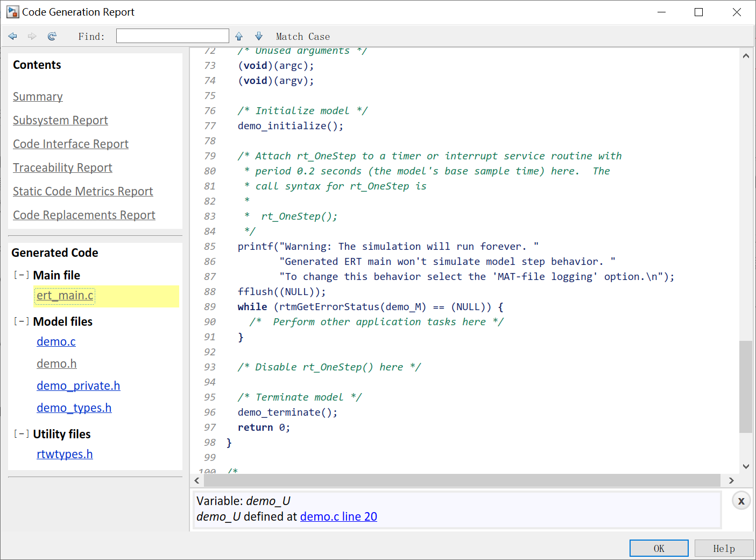Click the code view scroll up arrow

(746, 55)
